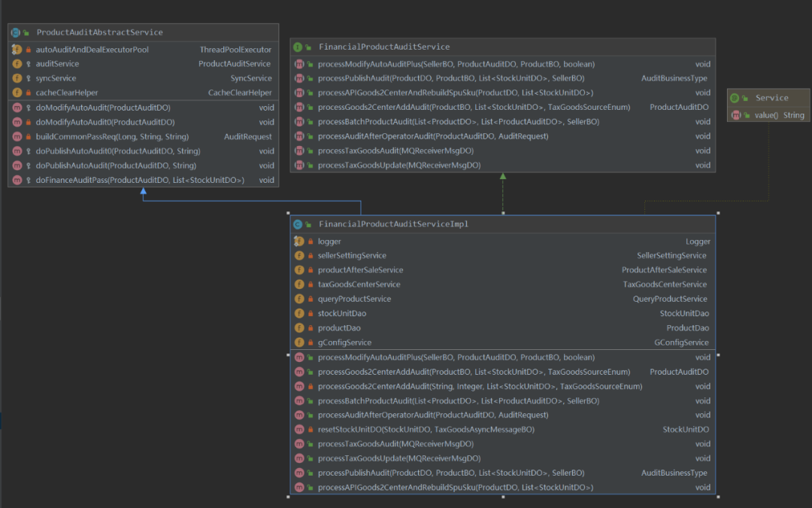
Task: Select the logger field name
Action: [329, 242]
